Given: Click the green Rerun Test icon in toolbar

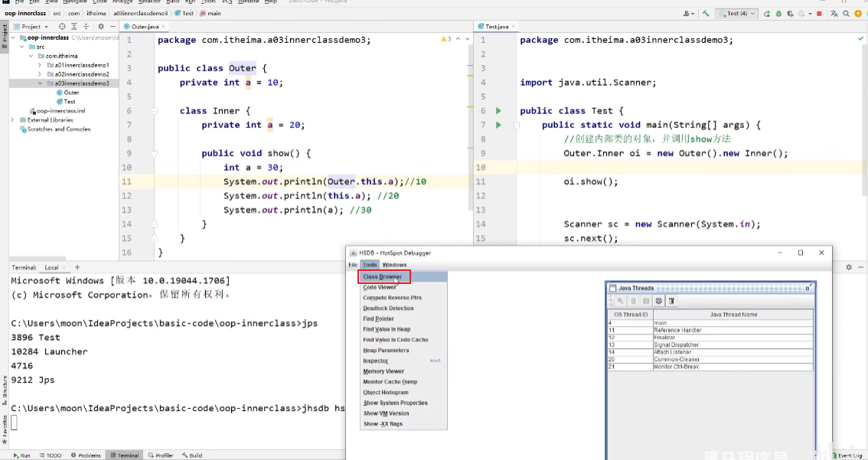Looking at the screenshot, I should (x=767, y=13).
